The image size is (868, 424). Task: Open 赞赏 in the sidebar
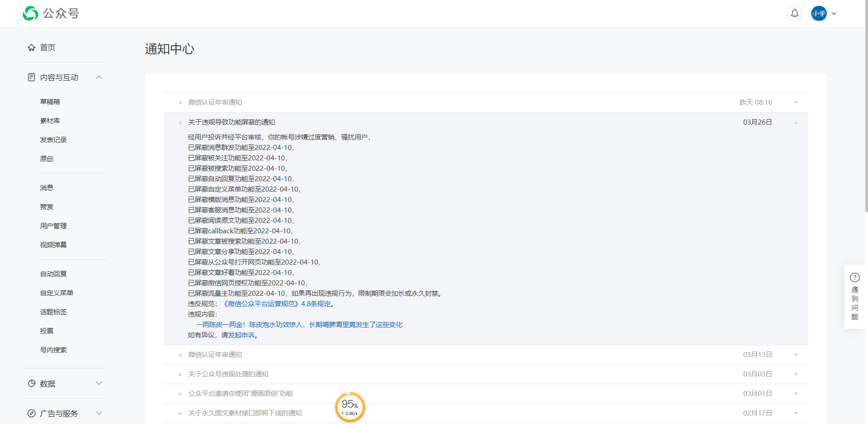click(47, 207)
